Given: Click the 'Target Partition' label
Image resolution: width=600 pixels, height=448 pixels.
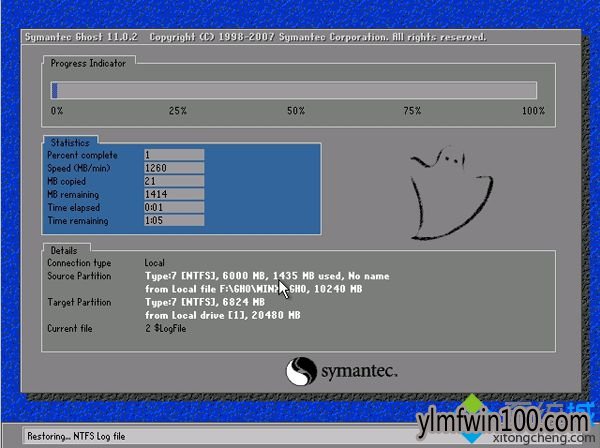Looking at the screenshot, I should 79,302.
